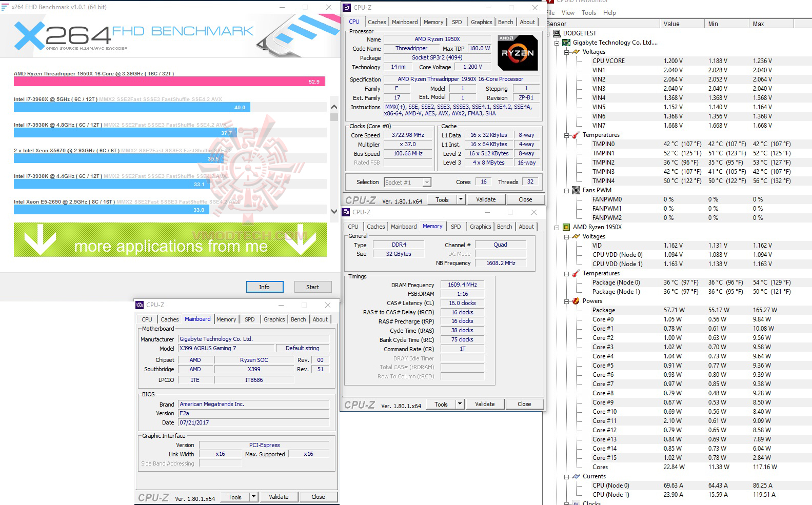Click Validate in the CPU-Z Mainboard window

coord(279,497)
